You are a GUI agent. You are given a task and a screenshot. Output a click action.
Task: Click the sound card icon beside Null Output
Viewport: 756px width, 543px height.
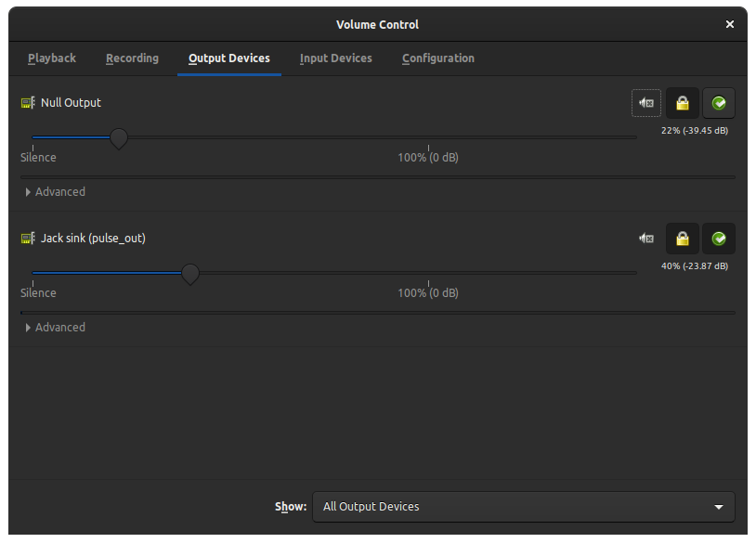tap(28, 103)
